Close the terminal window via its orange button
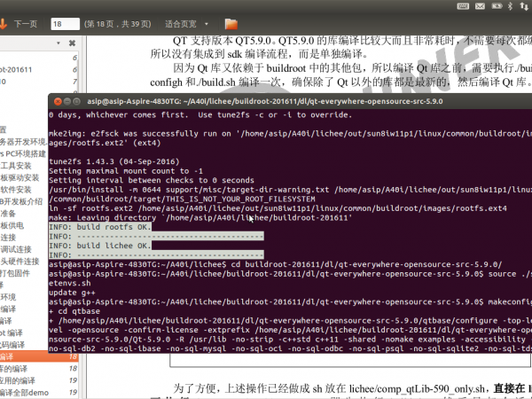This screenshot has height=399, width=532. 55,101
